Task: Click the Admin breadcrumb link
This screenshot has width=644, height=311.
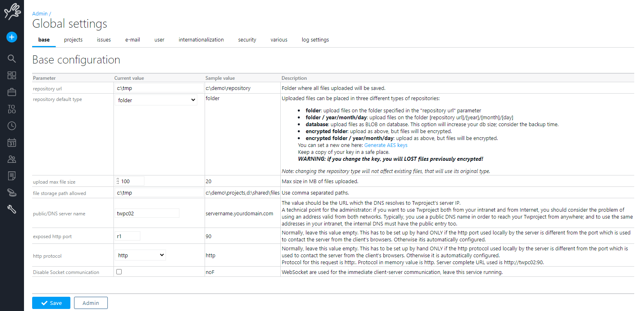Action: coord(40,14)
